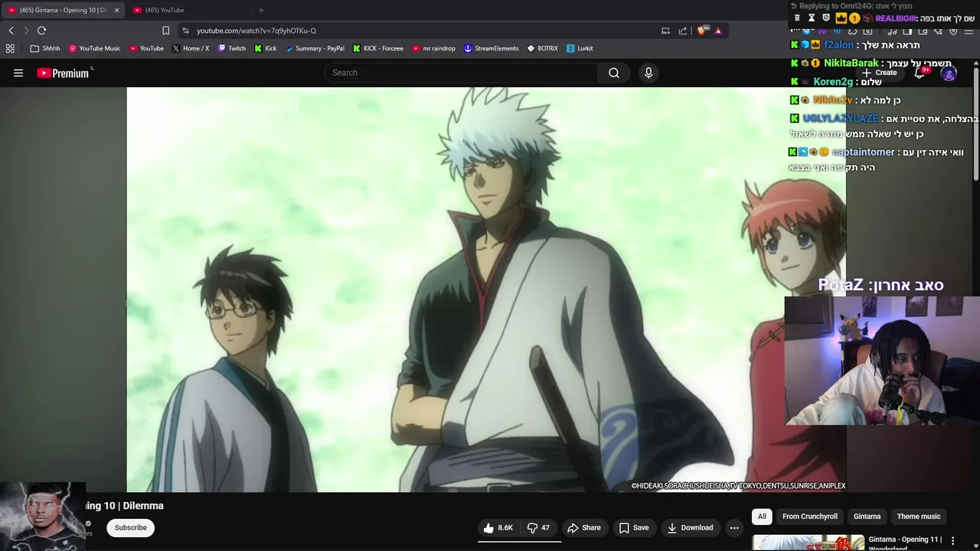Go back with browser back arrow
980x551 pixels.
[x=11, y=31]
